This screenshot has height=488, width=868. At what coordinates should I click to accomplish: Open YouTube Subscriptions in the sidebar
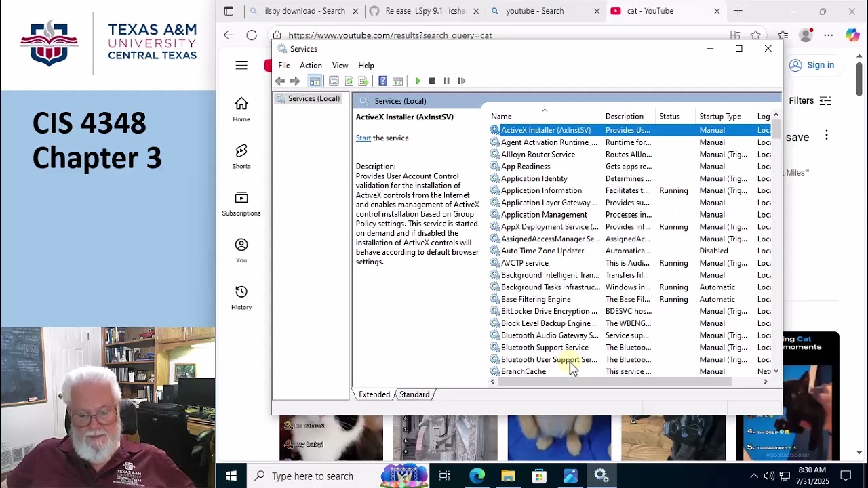[x=241, y=203]
